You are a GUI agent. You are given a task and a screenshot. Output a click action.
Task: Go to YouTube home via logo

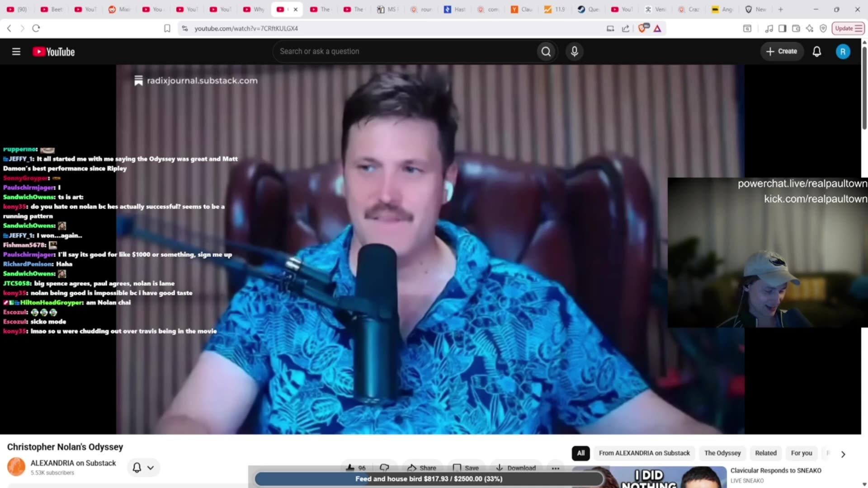[54, 52]
